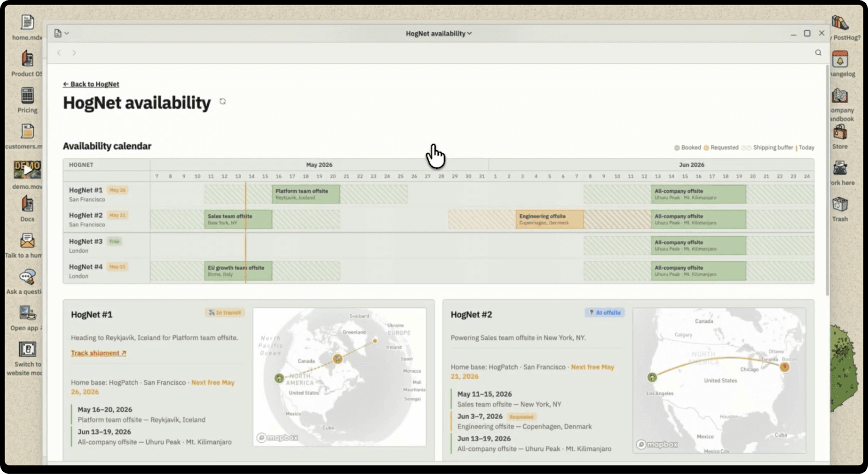Click the May 26 badge next to HogNet #1
Viewport: 868px width, 474px height.
(x=117, y=190)
